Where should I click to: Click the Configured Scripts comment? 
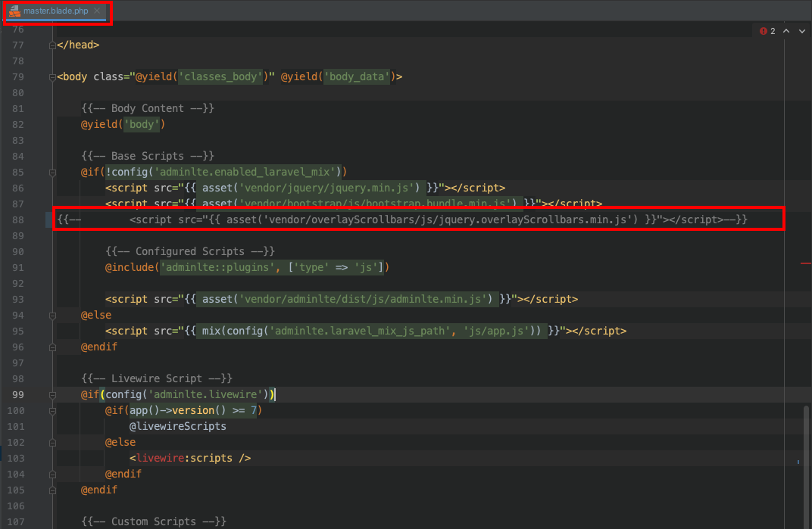190,251
